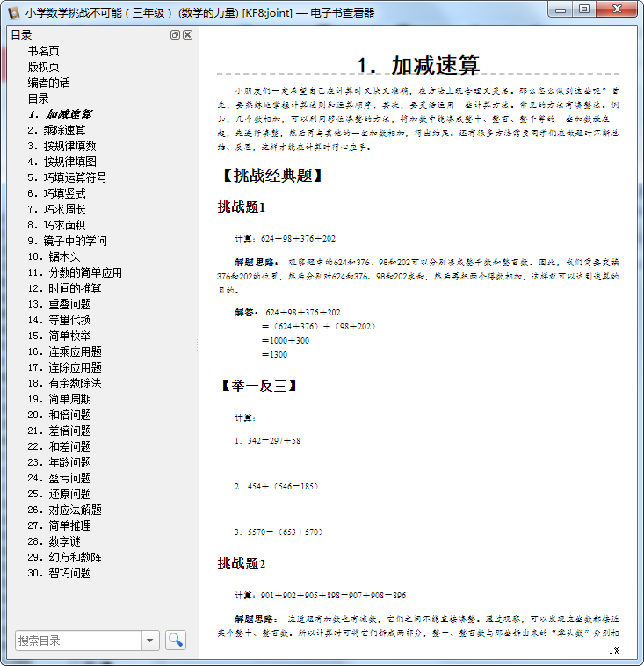Click exercise 1. 342−297+58

click(268, 440)
